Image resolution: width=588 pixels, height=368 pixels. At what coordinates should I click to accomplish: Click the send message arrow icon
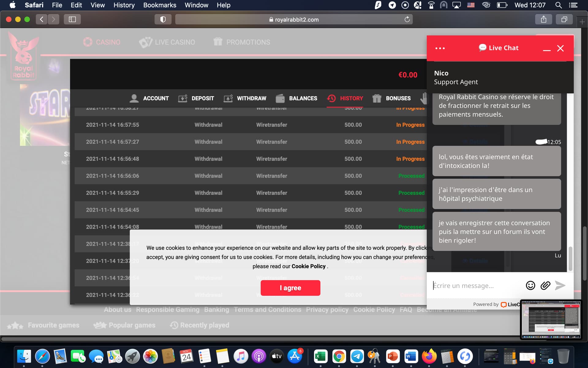(x=560, y=286)
